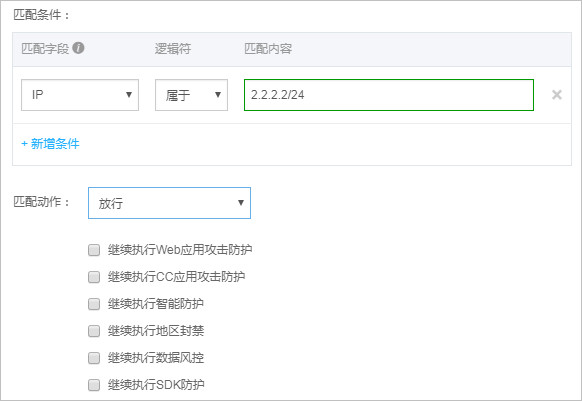
Task: Expand the 属于 logic operator dropdown
Action: point(191,95)
